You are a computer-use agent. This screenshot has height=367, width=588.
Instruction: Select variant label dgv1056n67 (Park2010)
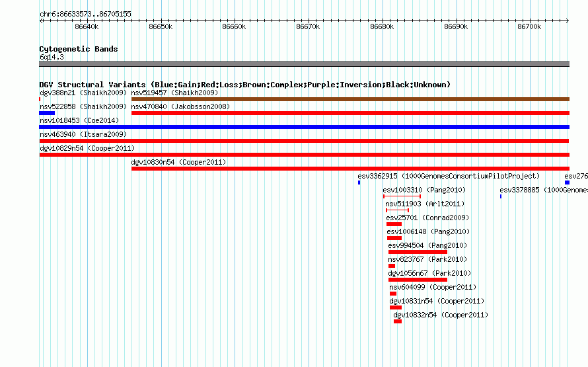429,273
